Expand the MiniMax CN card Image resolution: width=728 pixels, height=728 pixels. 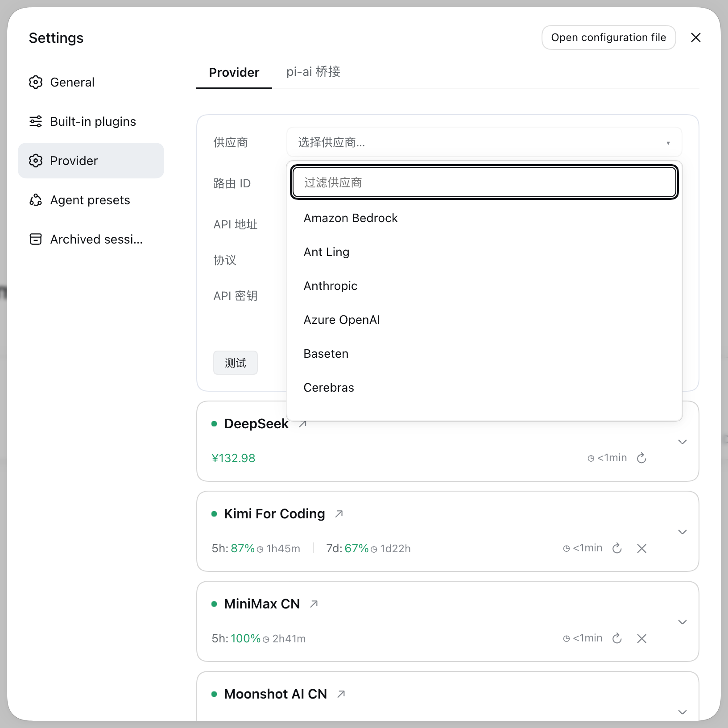(682, 622)
